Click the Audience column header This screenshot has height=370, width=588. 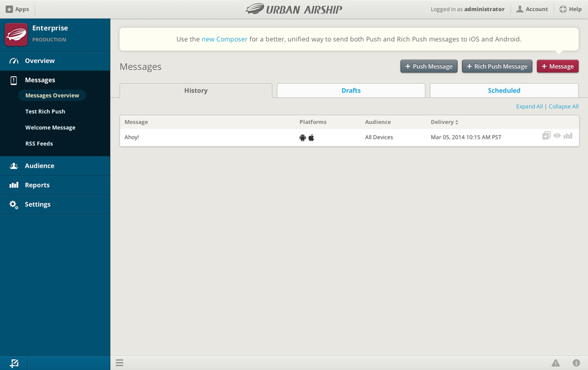coord(378,122)
